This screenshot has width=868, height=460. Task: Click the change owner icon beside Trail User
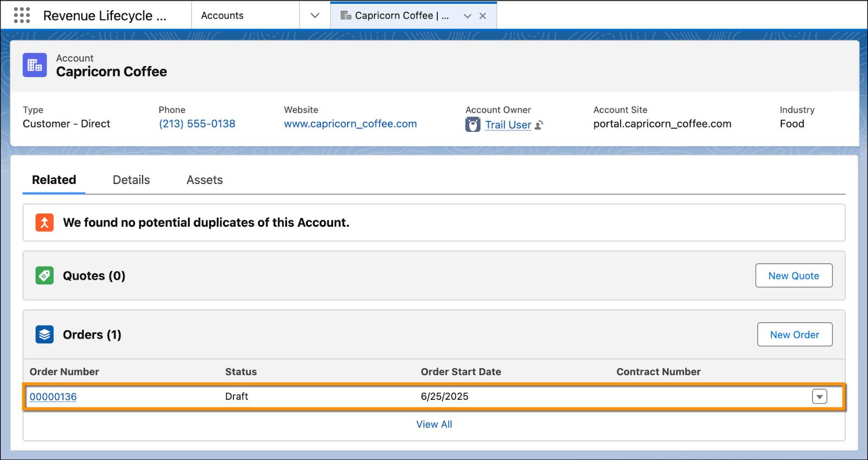click(539, 125)
